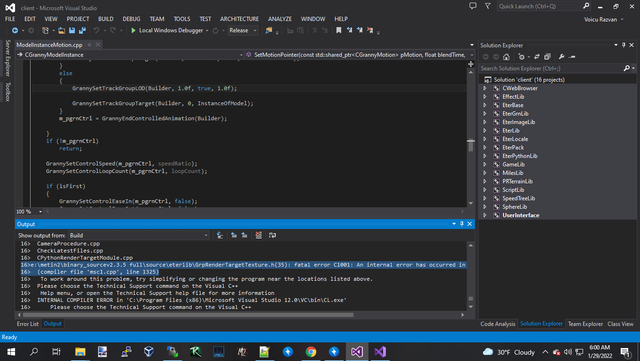The height and width of the screenshot is (361, 640).
Task: Toggle Word Wrap in Output window
Action: point(272,235)
